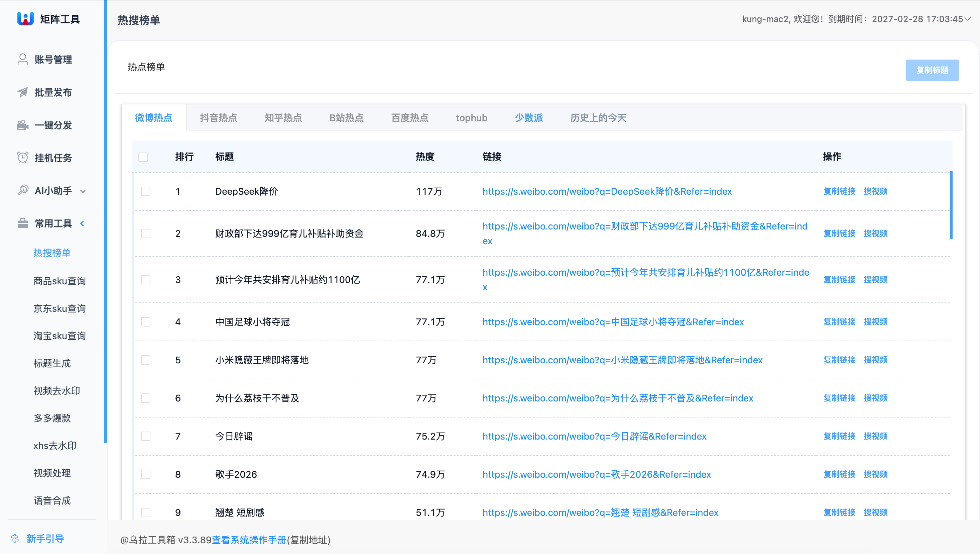The image size is (980, 554).
Task: Click 搜视频 for 财政部下达999亿 row
Action: [x=875, y=234]
